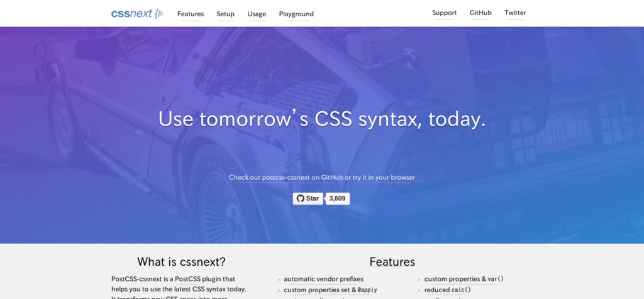Go to the Setup page
The height and width of the screenshot is (299, 644).
click(x=226, y=14)
